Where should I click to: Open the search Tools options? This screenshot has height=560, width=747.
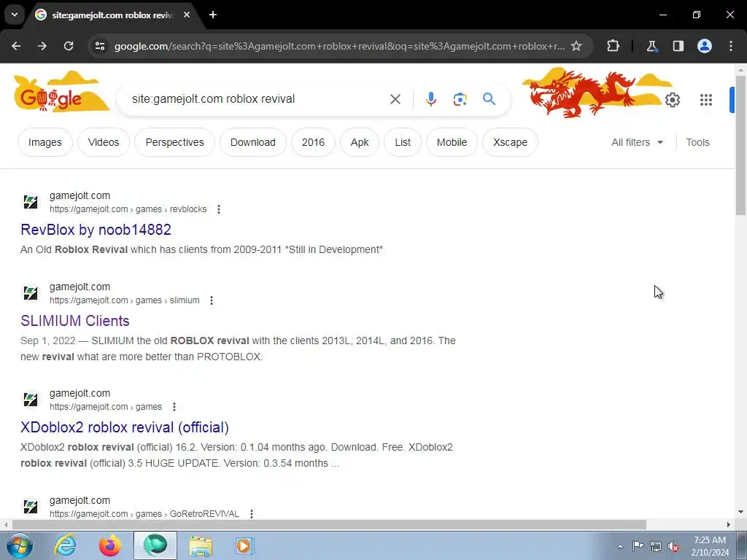697,142
